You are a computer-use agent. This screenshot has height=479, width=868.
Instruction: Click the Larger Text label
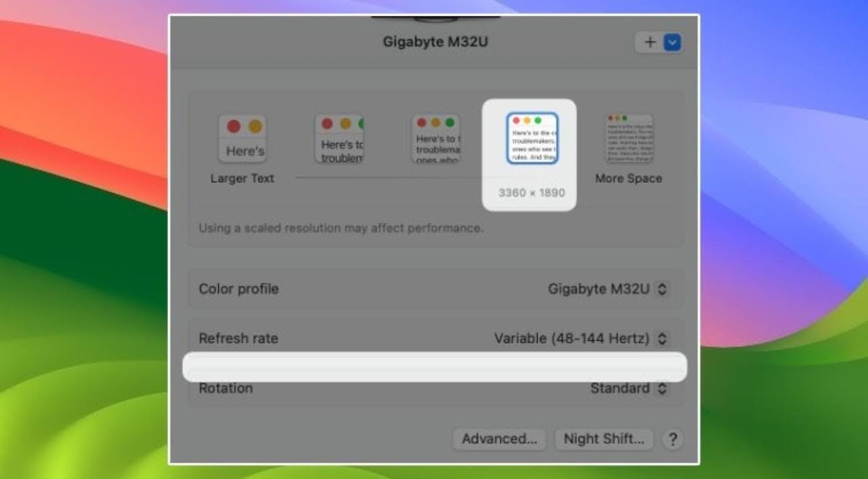(x=242, y=178)
